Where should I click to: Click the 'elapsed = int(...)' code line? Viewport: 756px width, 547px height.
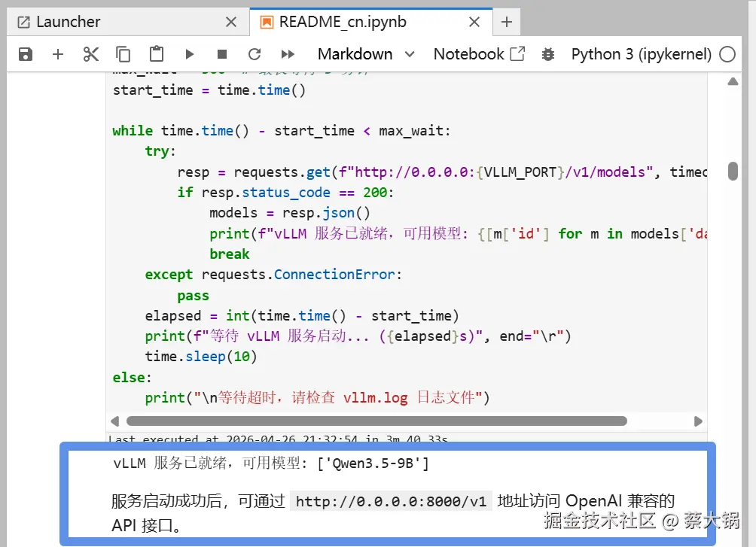(x=302, y=316)
